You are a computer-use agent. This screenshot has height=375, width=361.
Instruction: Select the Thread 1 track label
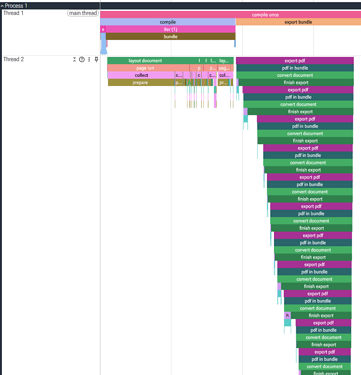pyautogui.click(x=13, y=13)
